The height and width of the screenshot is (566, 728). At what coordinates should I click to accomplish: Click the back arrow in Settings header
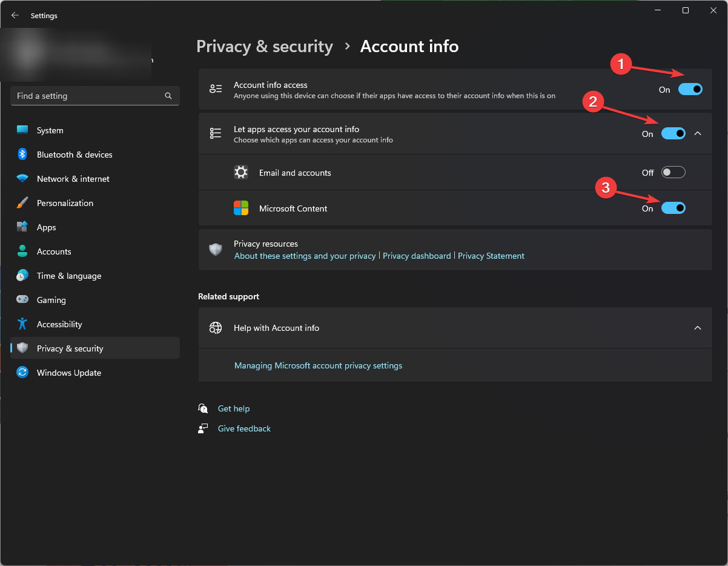tap(15, 16)
